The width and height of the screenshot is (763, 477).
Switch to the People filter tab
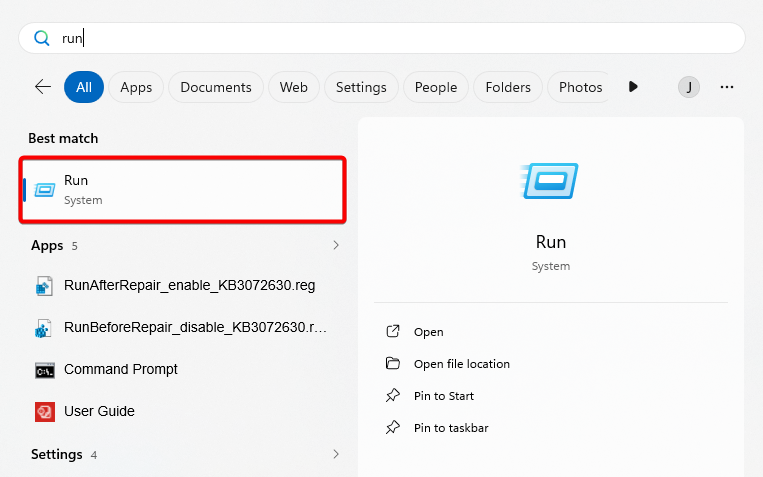436,87
